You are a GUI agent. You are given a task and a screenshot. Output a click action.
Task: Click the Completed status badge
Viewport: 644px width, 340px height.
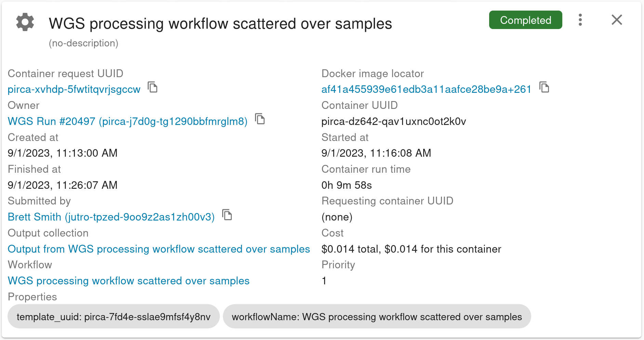click(525, 20)
